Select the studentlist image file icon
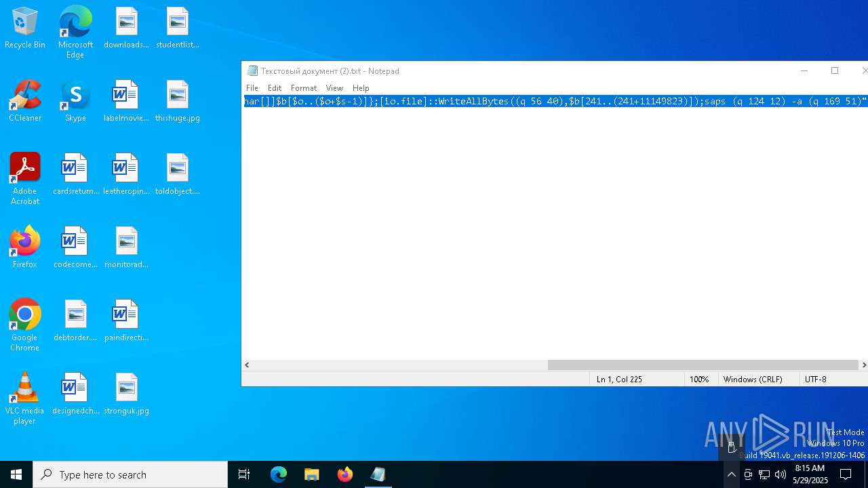The image size is (868, 488). (178, 28)
